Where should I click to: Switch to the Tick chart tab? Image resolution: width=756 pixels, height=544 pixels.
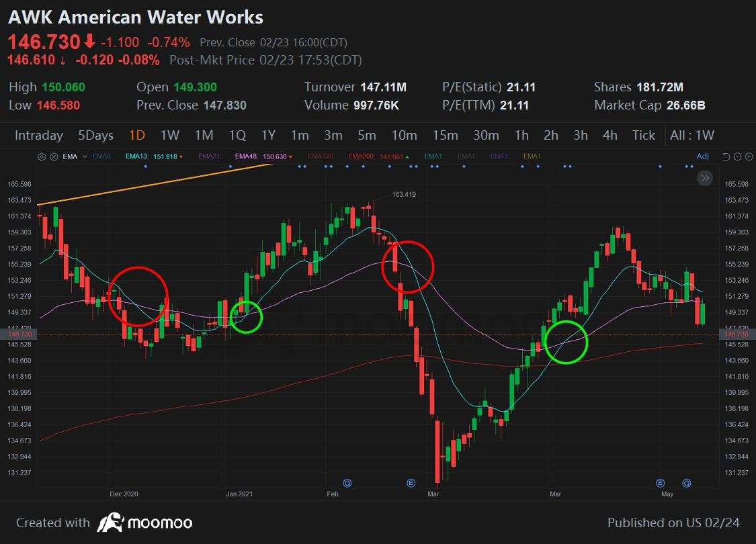click(x=644, y=136)
